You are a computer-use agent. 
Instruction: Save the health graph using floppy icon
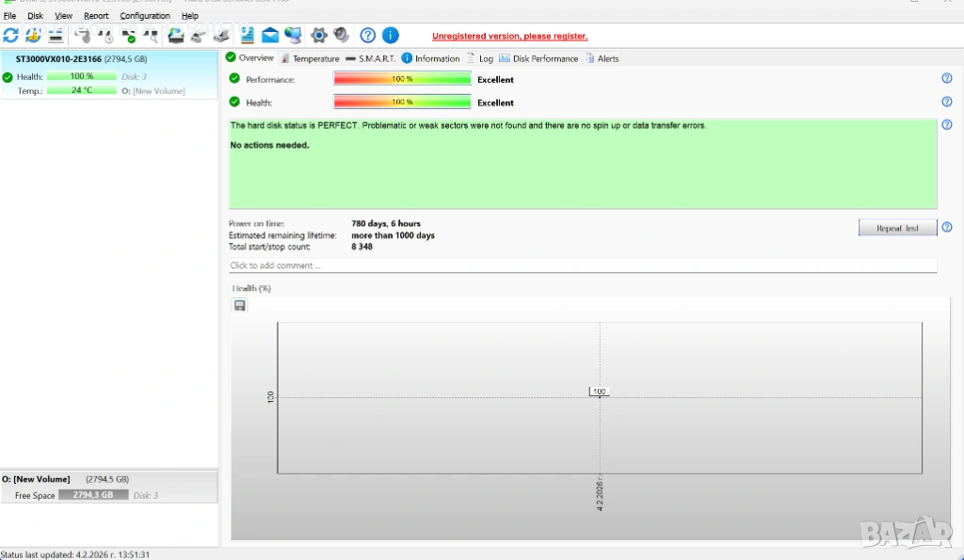240,306
